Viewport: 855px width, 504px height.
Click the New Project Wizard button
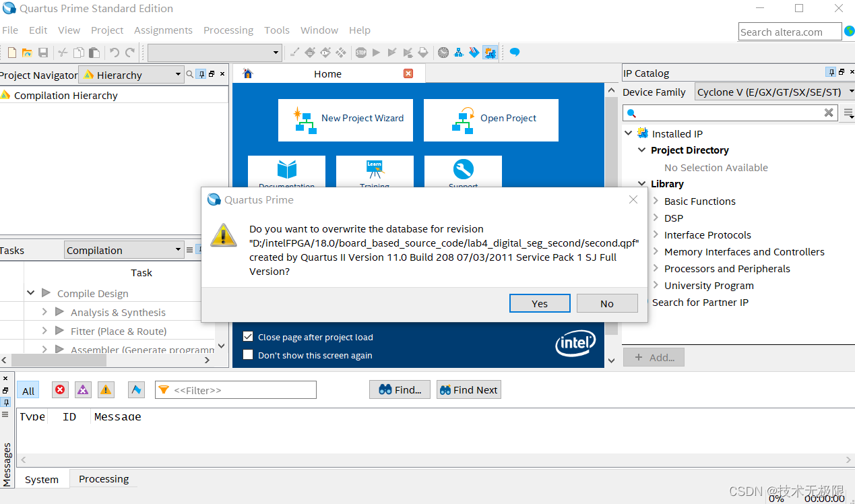pos(346,120)
